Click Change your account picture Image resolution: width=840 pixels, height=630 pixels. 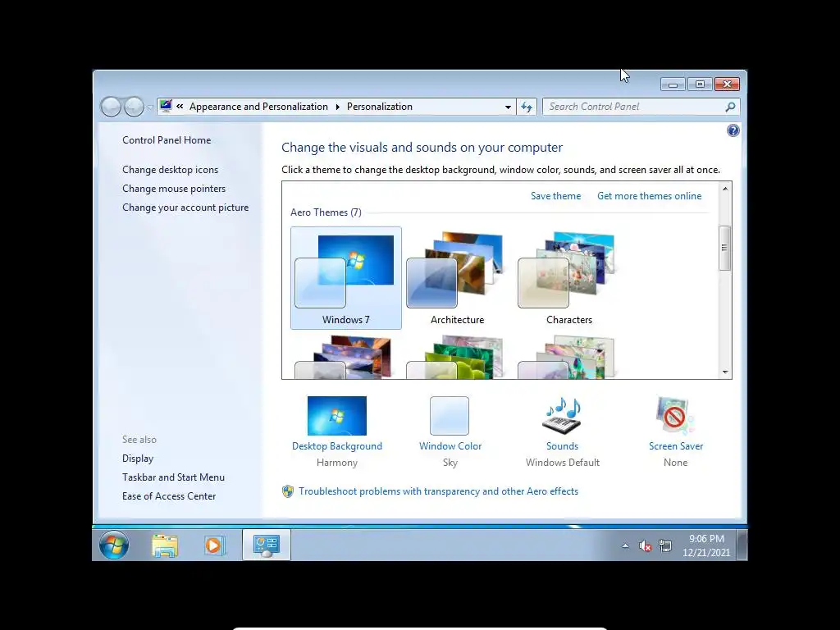click(185, 208)
